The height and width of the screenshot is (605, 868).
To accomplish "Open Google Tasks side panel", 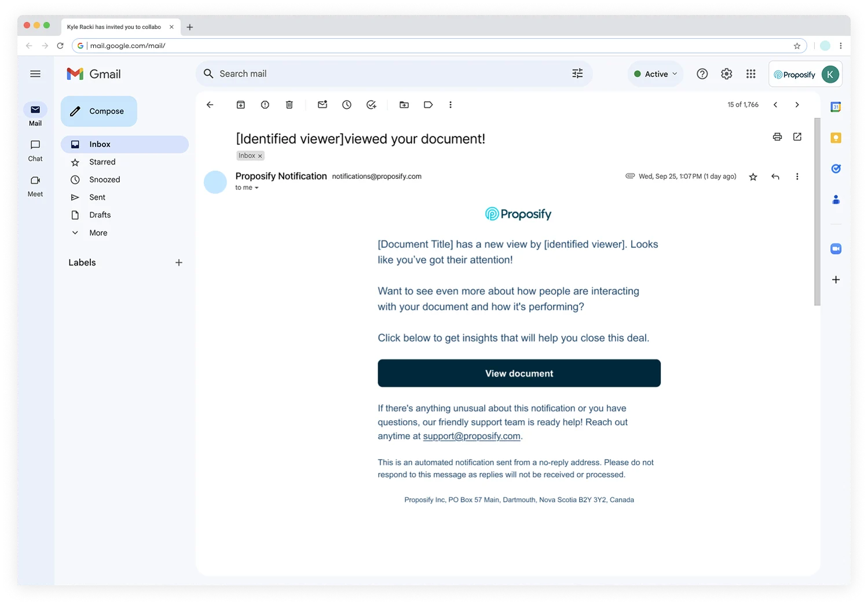I will [836, 168].
